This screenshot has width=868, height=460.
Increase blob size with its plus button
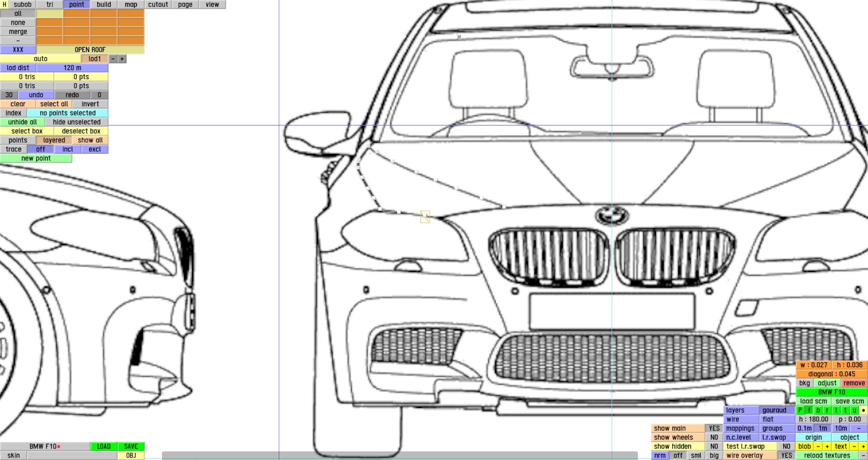coord(827,446)
